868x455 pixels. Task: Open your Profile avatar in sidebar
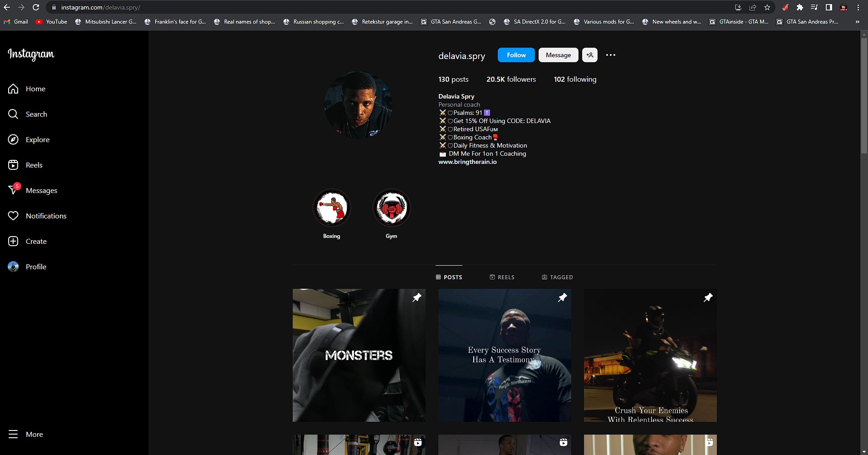(x=14, y=267)
